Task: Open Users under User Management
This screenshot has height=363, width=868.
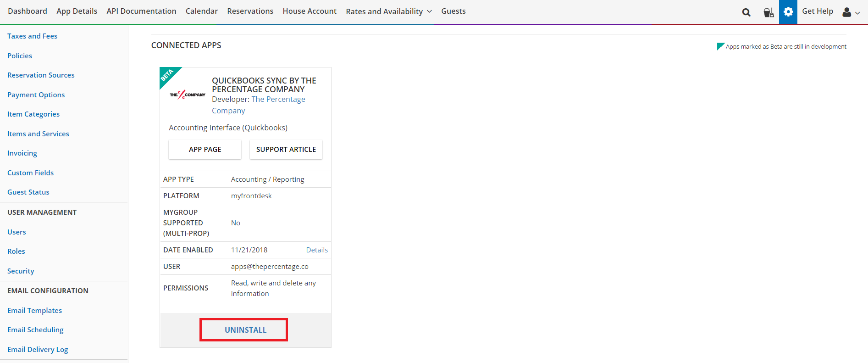Action: (17, 232)
